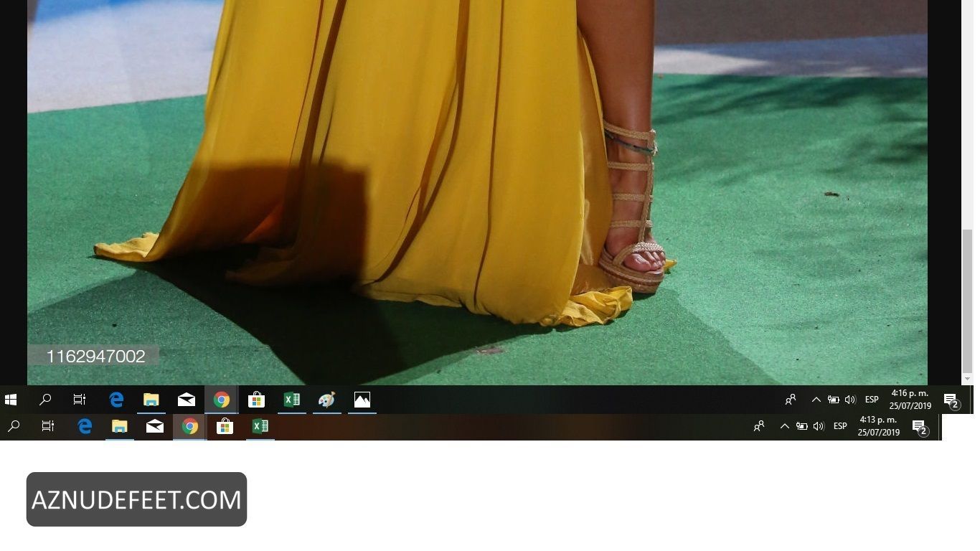Open Task View on the 4:16 p. m. taskbar

pos(80,400)
